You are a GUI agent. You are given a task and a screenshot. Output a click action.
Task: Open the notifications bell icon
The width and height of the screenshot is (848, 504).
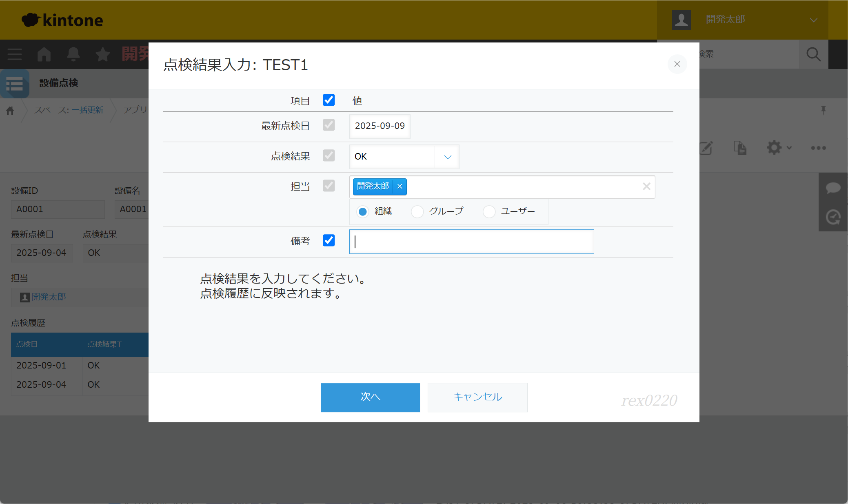(73, 54)
